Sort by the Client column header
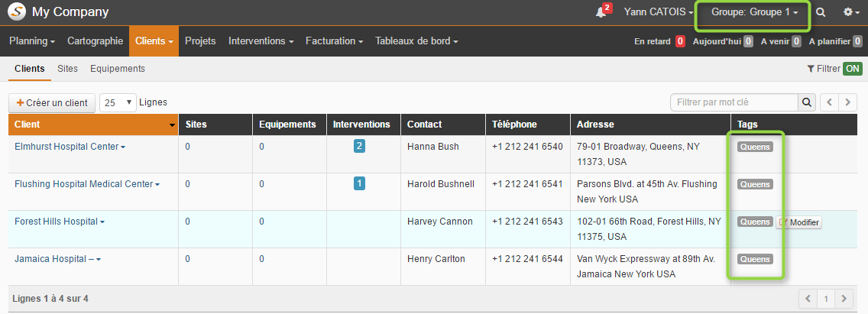The width and height of the screenshot is (868, 314). 93,125
